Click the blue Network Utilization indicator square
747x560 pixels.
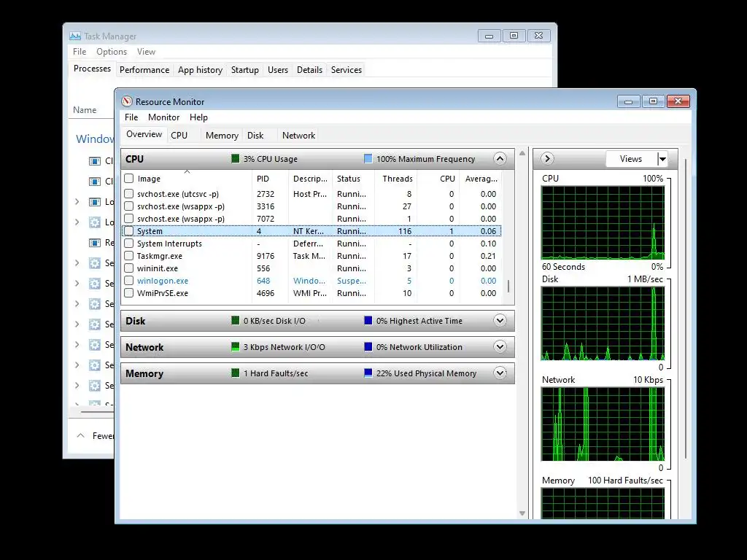[x=368, y=346]
